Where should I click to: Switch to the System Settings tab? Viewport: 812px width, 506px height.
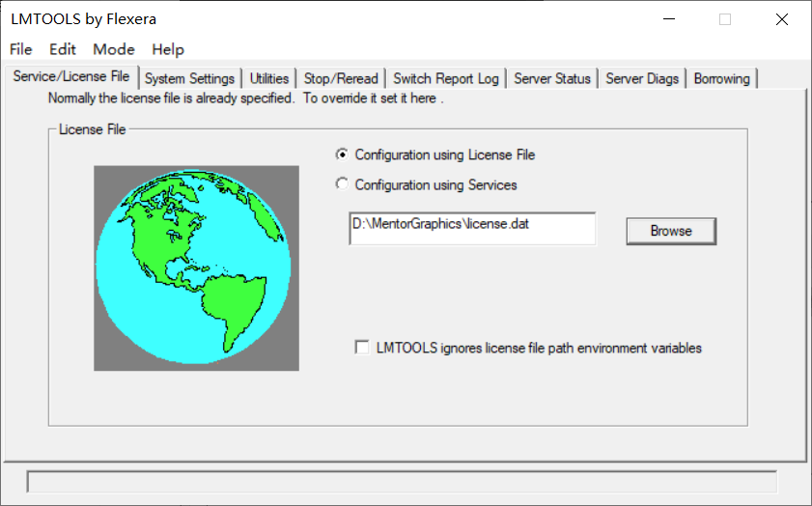pos(189,79)
